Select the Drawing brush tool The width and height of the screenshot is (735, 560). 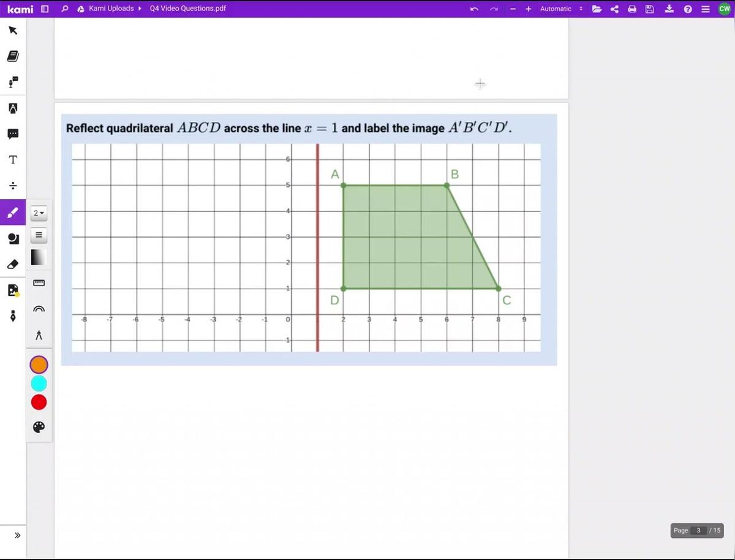coord(13,212)
